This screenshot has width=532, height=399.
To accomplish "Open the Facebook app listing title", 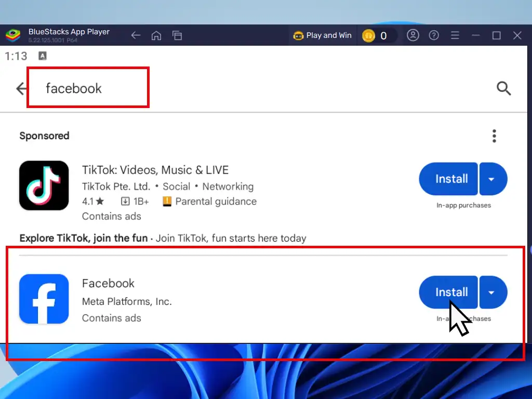I will coord(108,283).
